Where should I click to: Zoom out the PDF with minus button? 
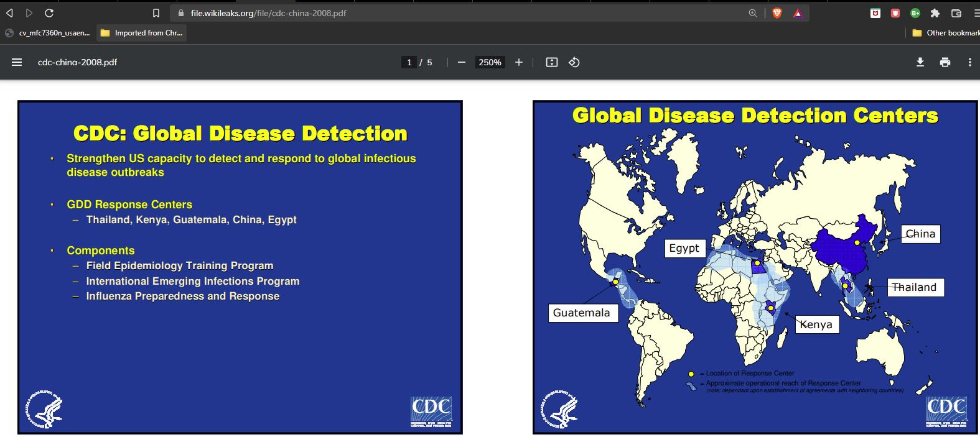coord(462,62)
